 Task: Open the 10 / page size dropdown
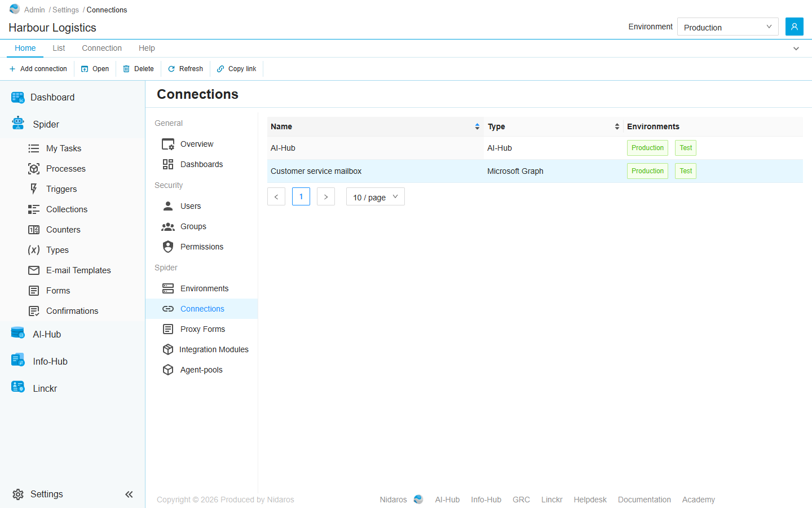tap(376, 196)
